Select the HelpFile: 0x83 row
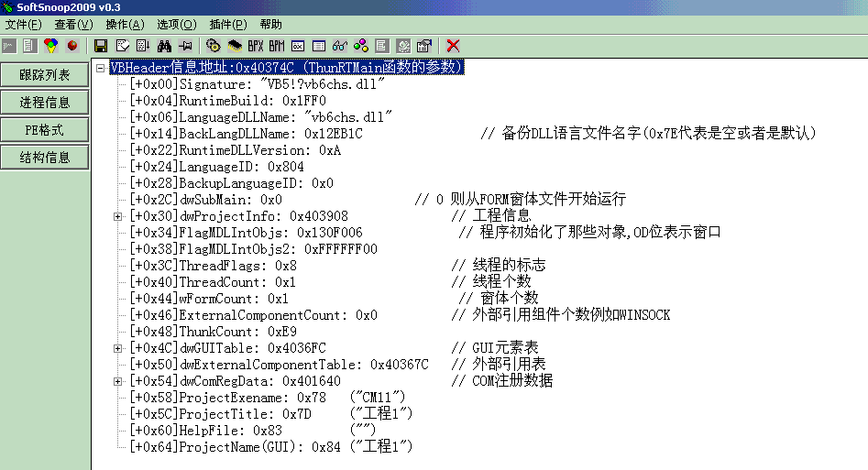This screenshot has width=868, height=470. 253,431
